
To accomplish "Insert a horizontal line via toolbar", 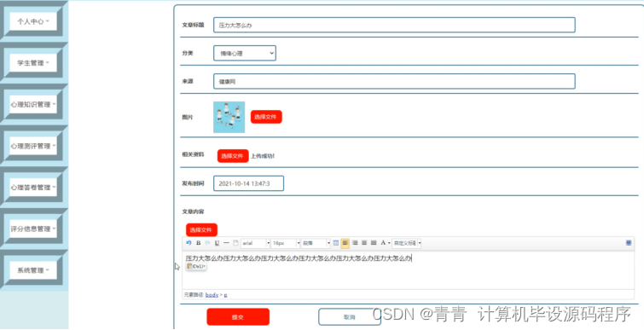I will (x=226, y=243).
